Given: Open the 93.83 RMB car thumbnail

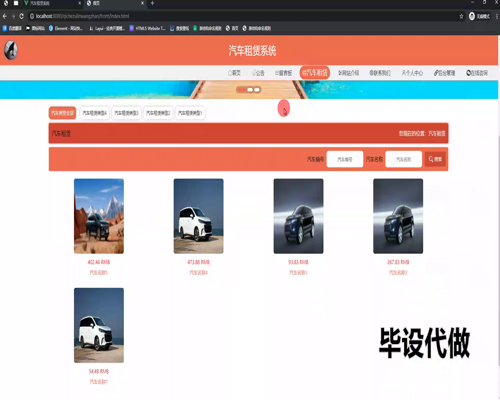Looking at the screenshot, I should pos(298,216).
